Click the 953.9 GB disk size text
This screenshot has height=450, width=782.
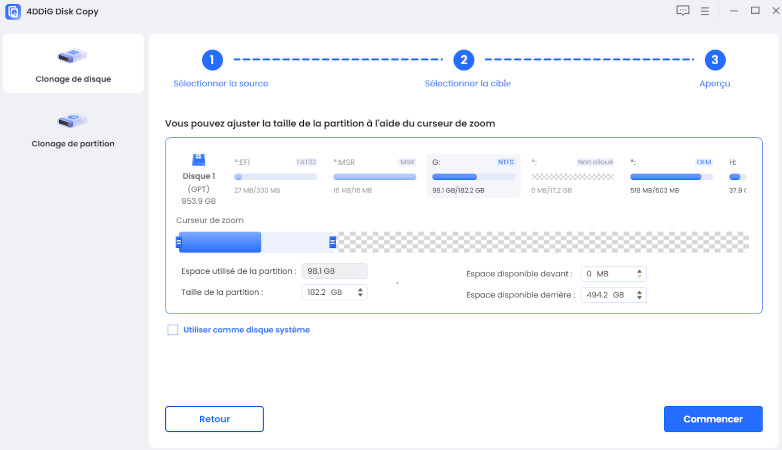(x=198, y=201)
